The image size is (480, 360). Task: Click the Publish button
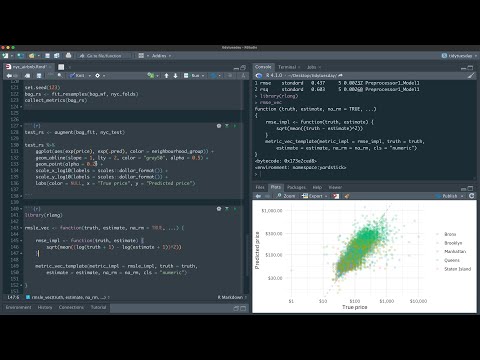(450, 196)
